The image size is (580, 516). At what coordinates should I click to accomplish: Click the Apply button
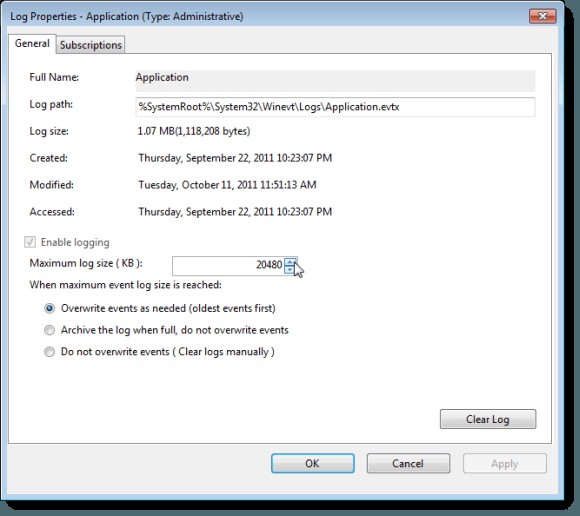tap(505, 463)
